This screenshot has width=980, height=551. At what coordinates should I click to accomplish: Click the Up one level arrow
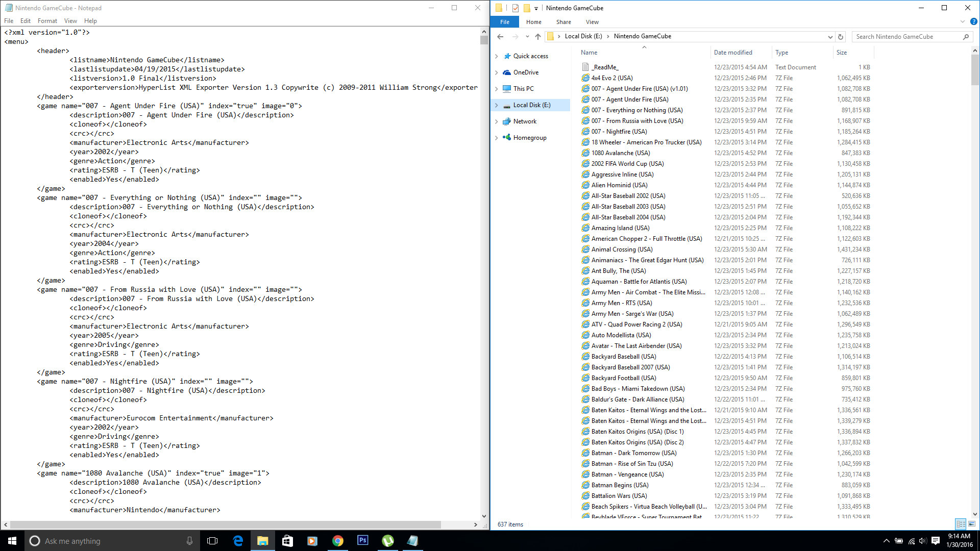pos(537,37)
